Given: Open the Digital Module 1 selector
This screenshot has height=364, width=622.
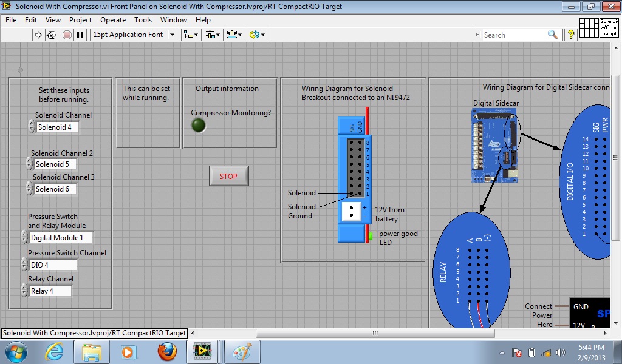Looking at the screenshot, I should pyautogui.click(x=61, y=238).
